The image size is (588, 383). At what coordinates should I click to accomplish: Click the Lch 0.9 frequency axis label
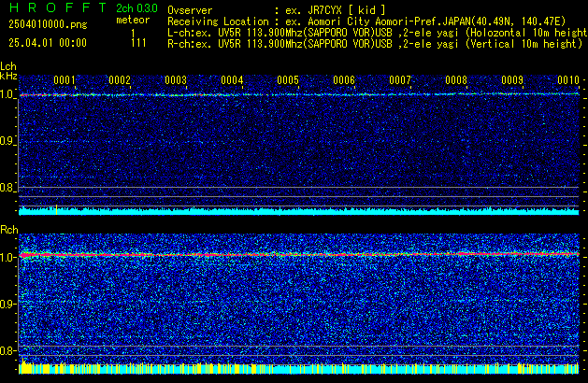pos(7,141)
